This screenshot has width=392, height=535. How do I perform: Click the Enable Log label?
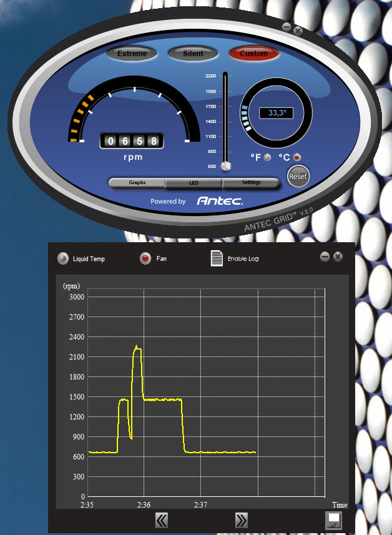pyautogui.click(x=243, y=258)
